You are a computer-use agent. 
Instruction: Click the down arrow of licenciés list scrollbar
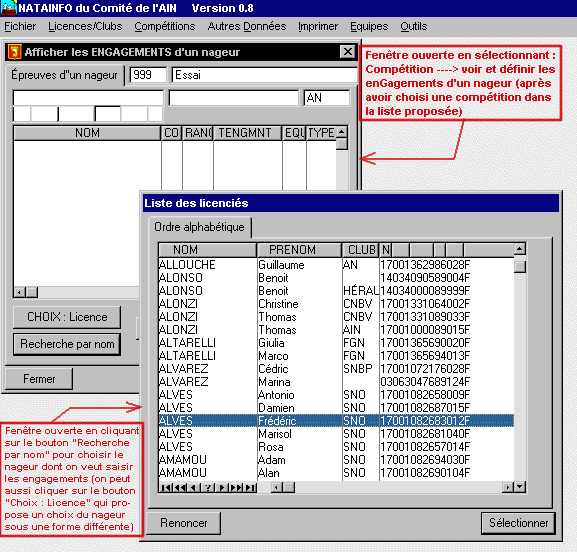520,487
